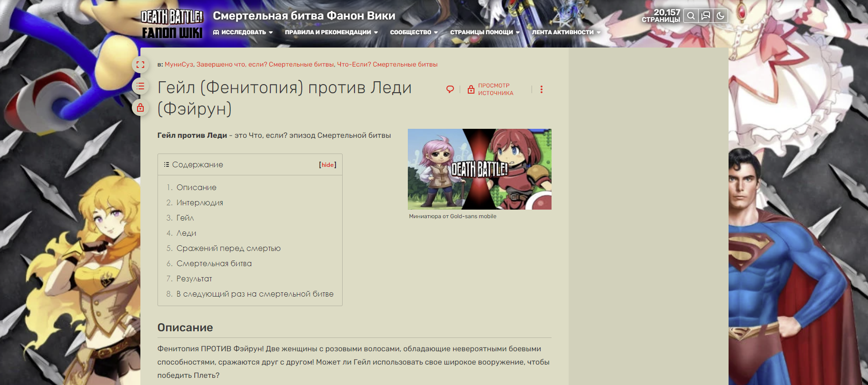Click the fullscreen expand content icon
This screenshot has width=868, height=385.
(140, 65)
